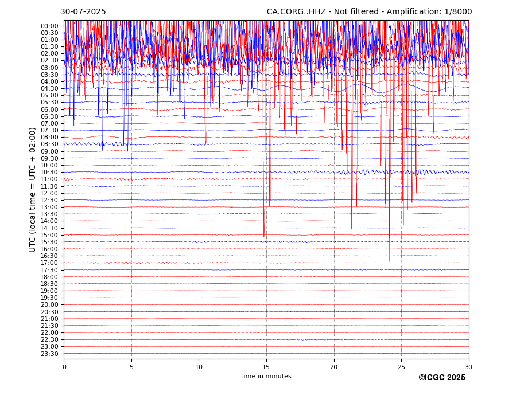Click the 17:00 time row label
This screenshot has width=532, height=399.
tap(49, 263)
